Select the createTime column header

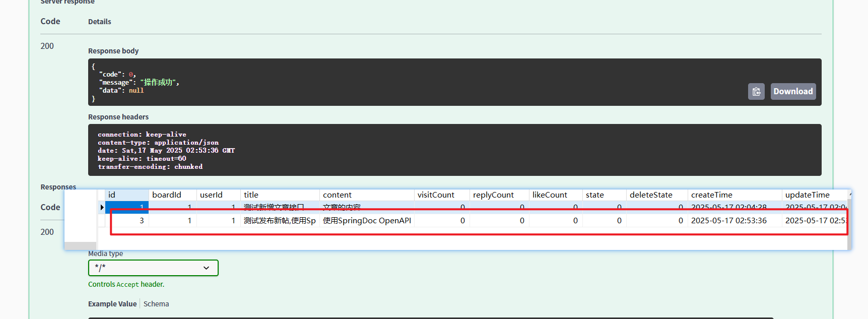click(x=735, y=195)
